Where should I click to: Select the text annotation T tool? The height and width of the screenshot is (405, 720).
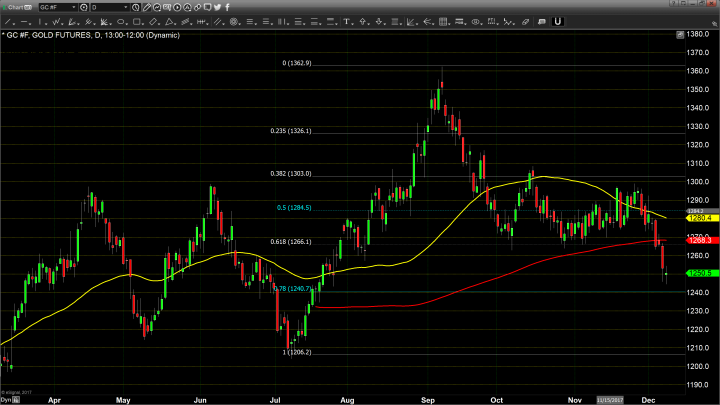[347, 22]
